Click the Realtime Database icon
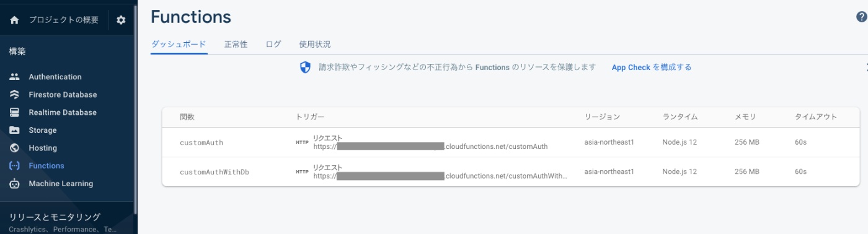Image resolution: width=868 pixels, height=234 pixels. click(15, 112)
